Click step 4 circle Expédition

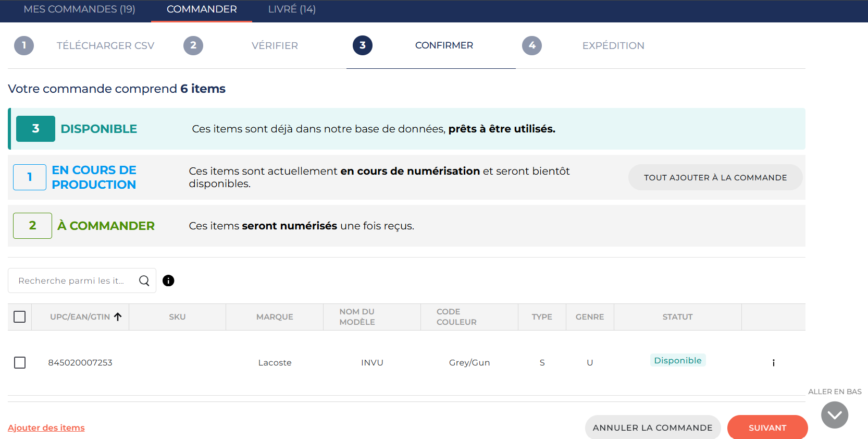click(x=531, y=45)
